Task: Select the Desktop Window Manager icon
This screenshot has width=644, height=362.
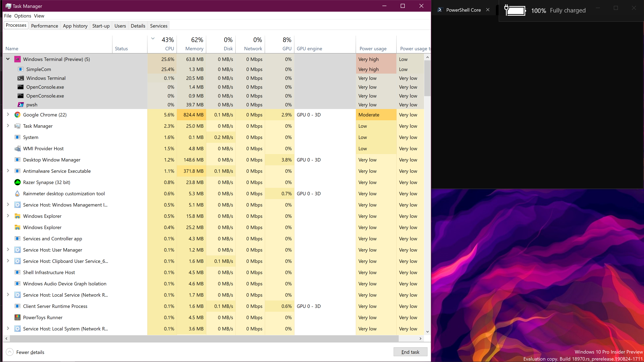Action: [x=18, y=160]
